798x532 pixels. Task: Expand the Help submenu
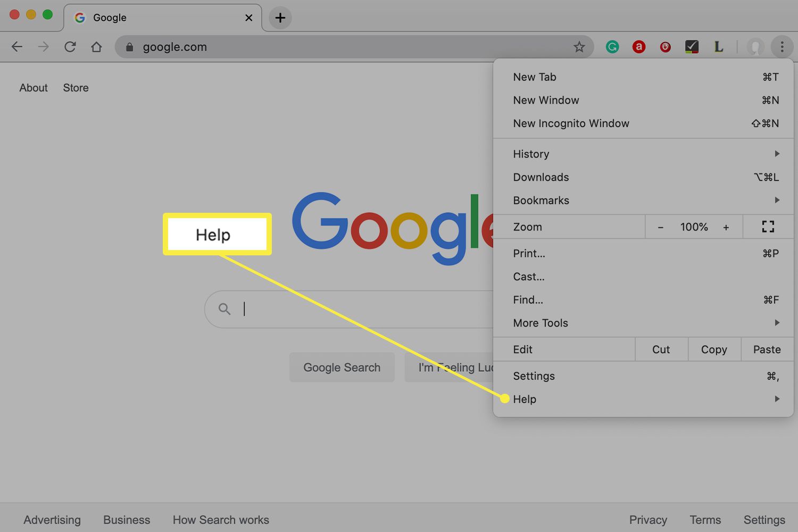point(643,399)
